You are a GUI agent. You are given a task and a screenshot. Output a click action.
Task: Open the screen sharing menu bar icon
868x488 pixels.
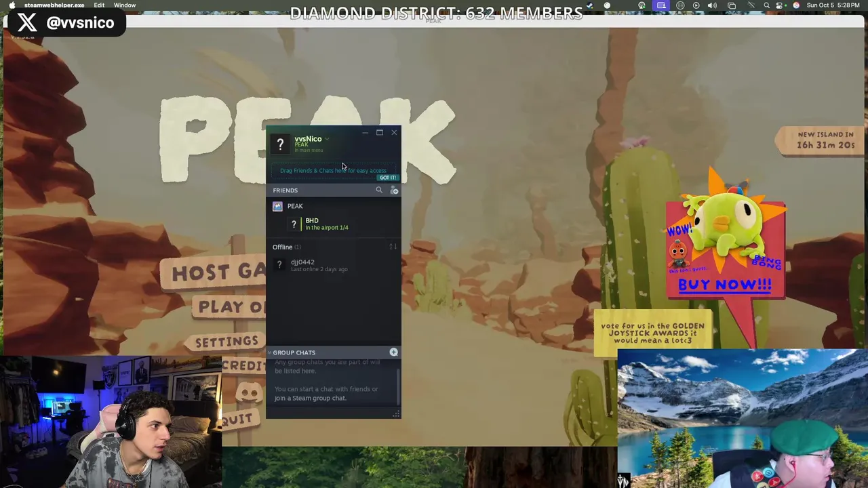tap(661, 5)
